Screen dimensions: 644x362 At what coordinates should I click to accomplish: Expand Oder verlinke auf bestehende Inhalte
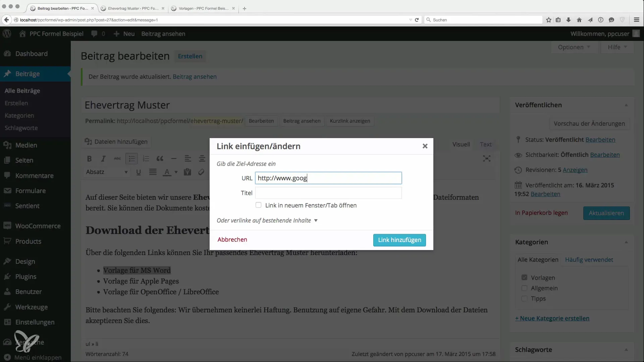[267, 221]
